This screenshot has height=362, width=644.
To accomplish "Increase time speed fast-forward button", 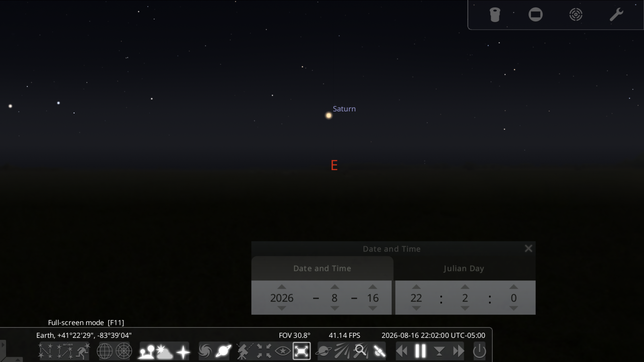I will [458, 351].
